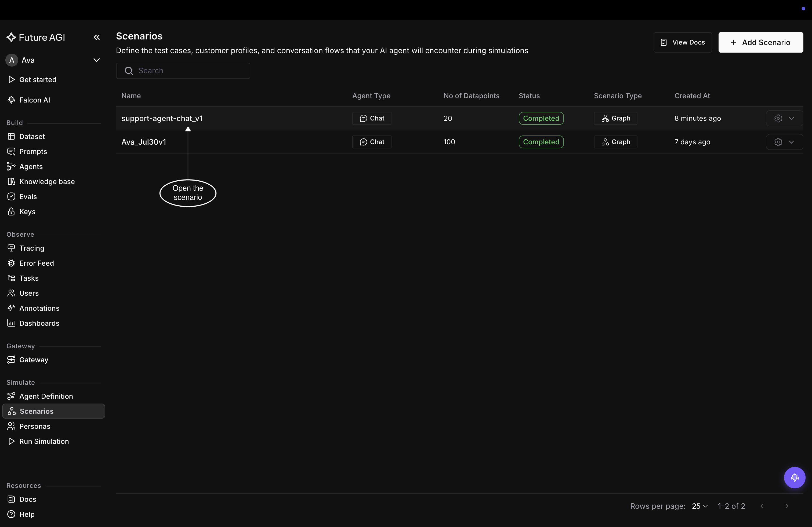Open the purple Falcon assistant floating button
The height and width of the screenshot is (527, 812).
click(794, 477)
